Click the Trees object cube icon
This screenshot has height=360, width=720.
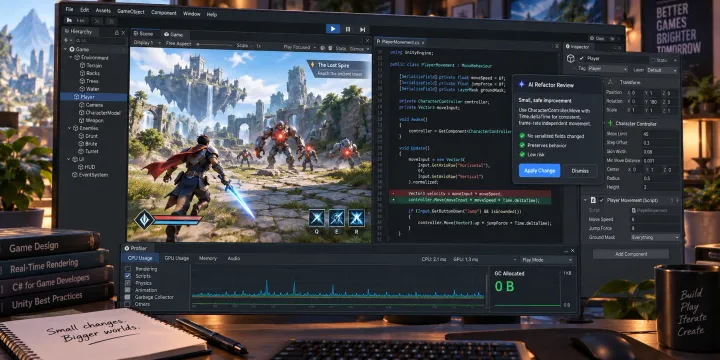pyautogui.click(x=82, y=81)
